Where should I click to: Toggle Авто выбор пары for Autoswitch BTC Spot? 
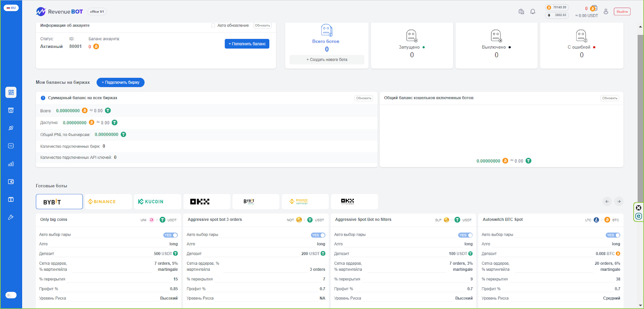[613, 235]
